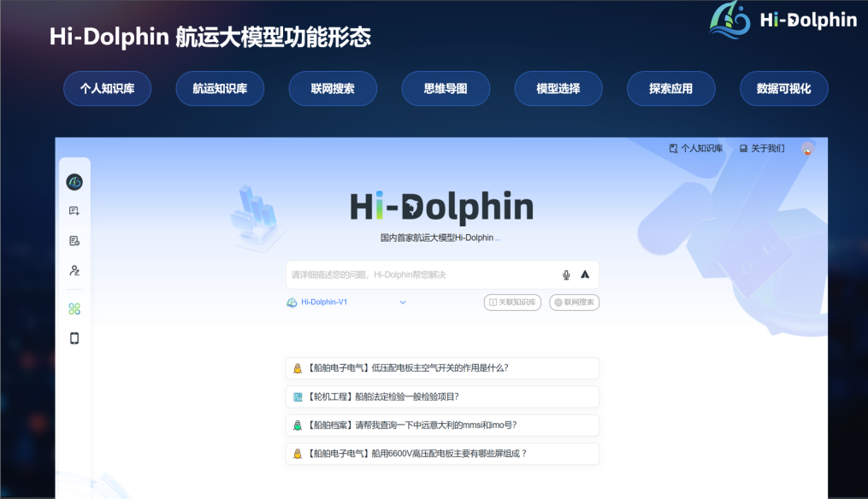Open the user avatar at top right
Viewport: 868px width, 499px height.
tap(807, 149)
